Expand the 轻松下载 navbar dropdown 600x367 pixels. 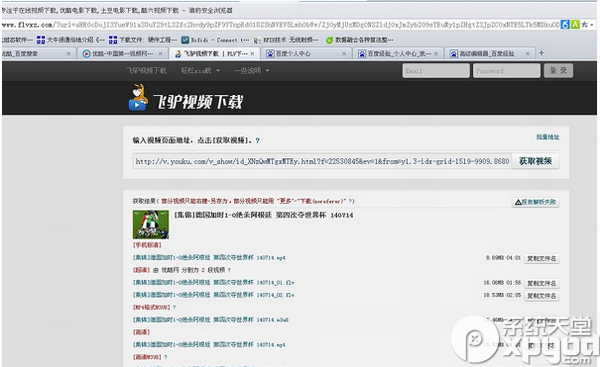tap(200, 70)
